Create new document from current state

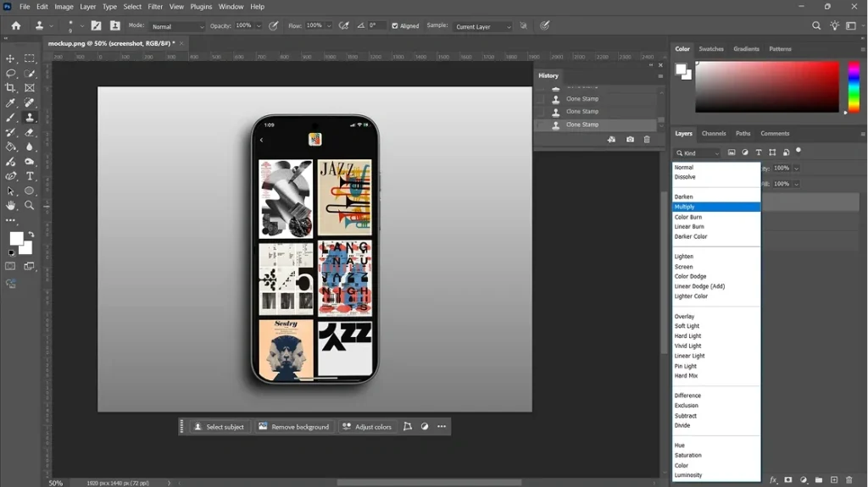point(611,140)
